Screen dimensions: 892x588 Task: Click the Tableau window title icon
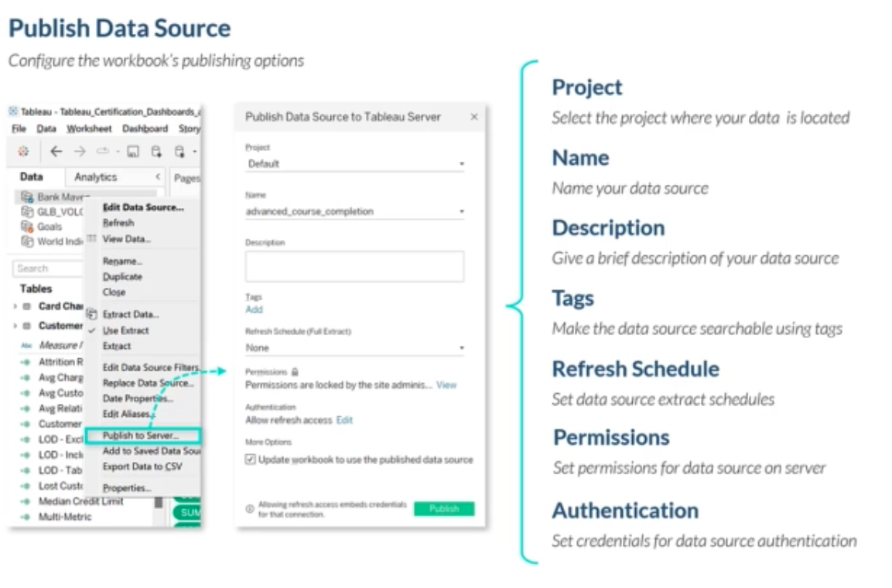pyautogui.click(x=13, y=111)
